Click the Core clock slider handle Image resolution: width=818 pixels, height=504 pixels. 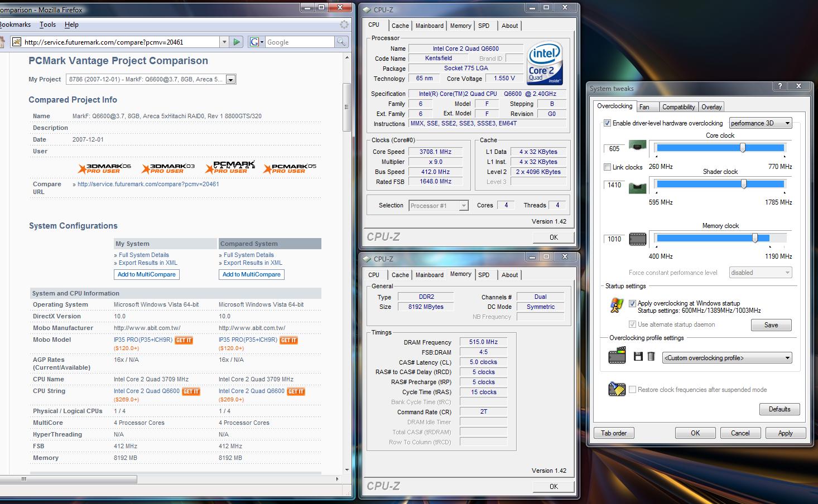743,148
